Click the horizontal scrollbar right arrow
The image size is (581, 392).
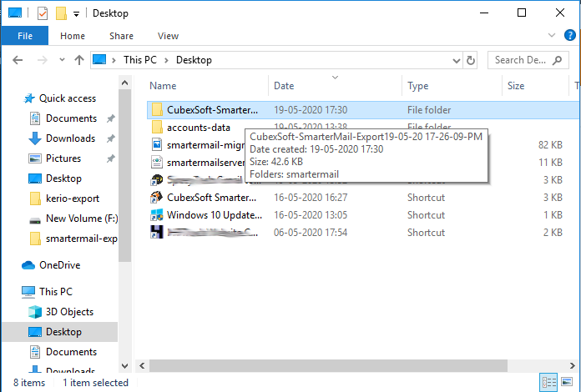[x=572, y=365]
